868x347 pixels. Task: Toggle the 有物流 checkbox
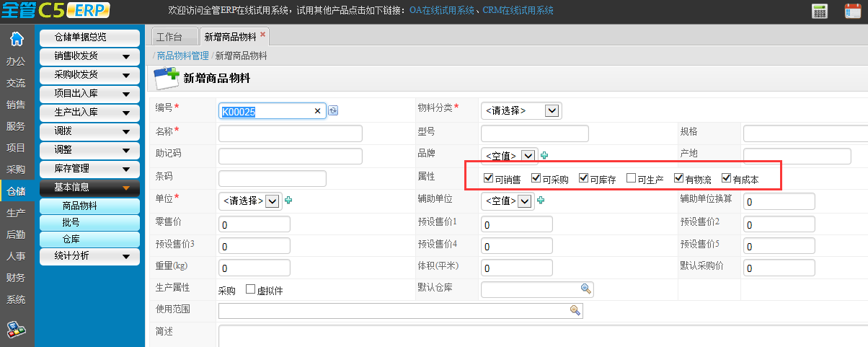(x=678, y=177)
